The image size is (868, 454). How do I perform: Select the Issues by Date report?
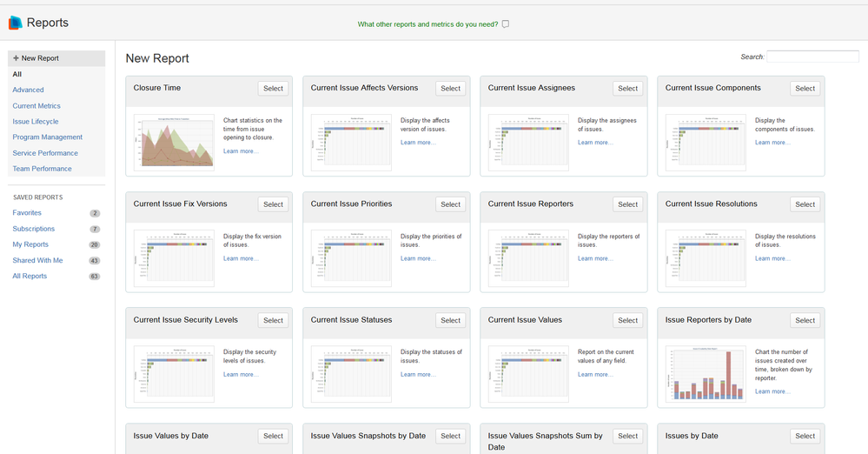[805, 437]
